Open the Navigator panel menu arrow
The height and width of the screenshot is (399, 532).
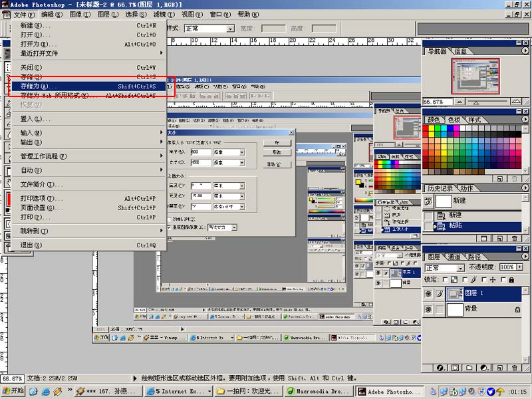pyautogui.click(x=525, y=51)
